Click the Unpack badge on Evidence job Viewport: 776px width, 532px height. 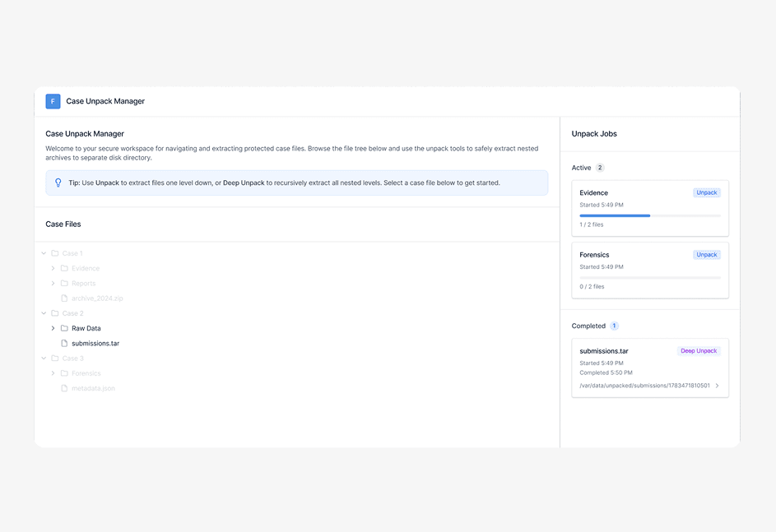(706, 193)
